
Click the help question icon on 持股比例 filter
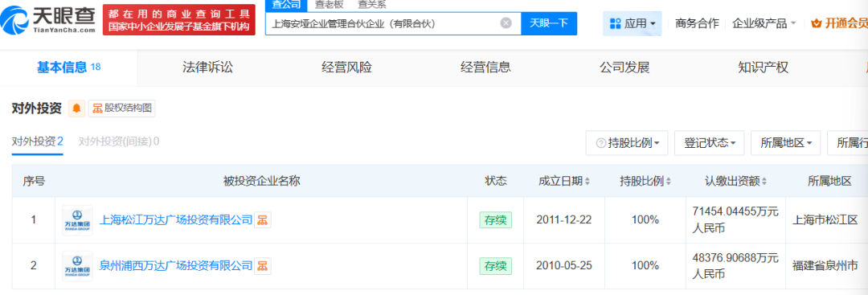600,143
